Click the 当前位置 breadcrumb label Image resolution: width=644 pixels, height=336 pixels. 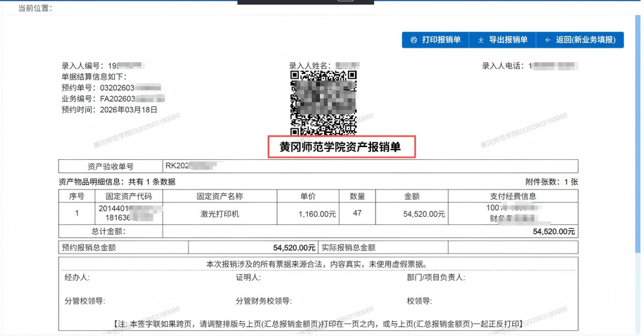pos(35,8)
